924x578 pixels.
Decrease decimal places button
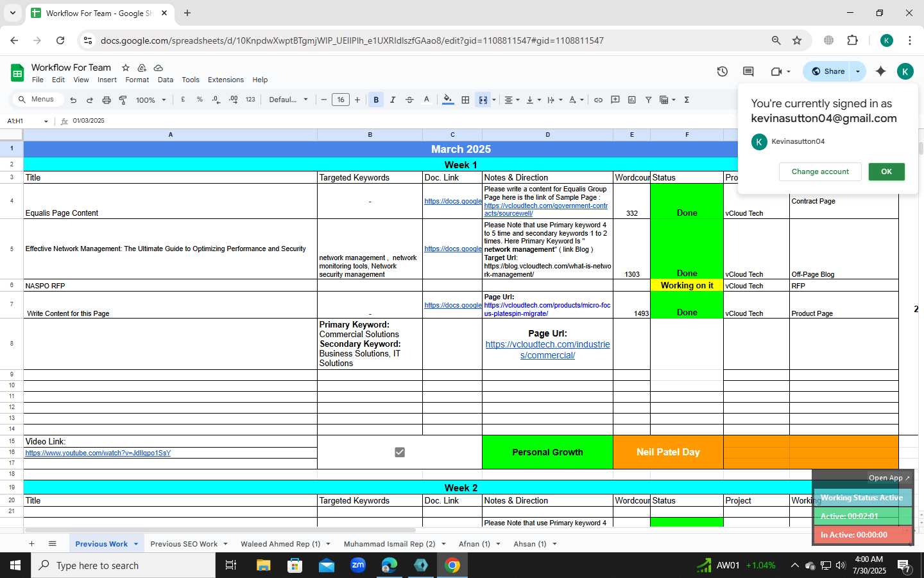click(x=216, y=100)
